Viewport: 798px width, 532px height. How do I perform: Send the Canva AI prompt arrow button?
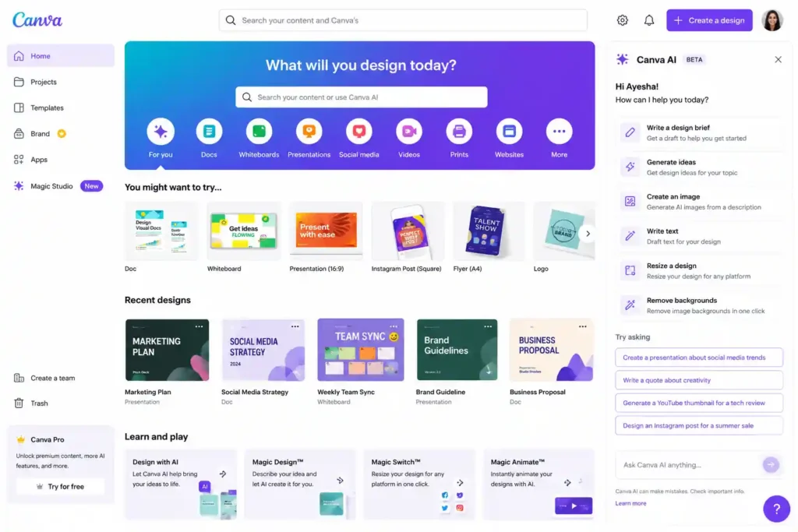pyautogui.click(x=771, y=464)
